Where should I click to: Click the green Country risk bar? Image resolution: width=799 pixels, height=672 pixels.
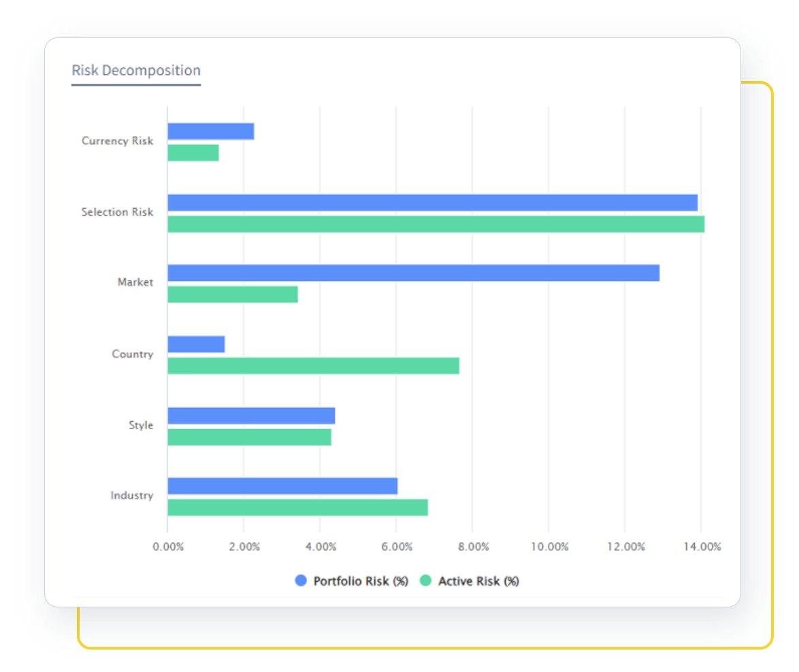pos(313,365)
